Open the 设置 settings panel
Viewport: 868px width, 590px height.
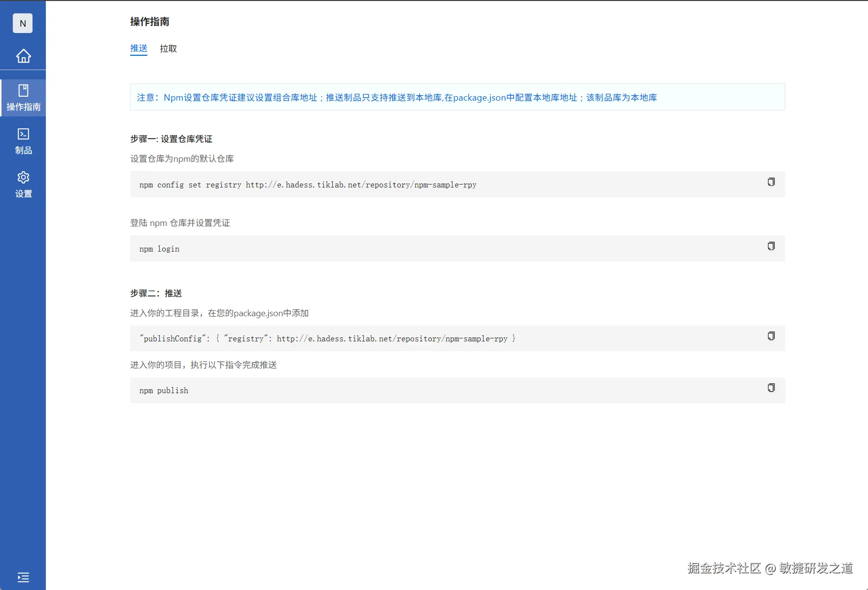(x=23, y=184)
